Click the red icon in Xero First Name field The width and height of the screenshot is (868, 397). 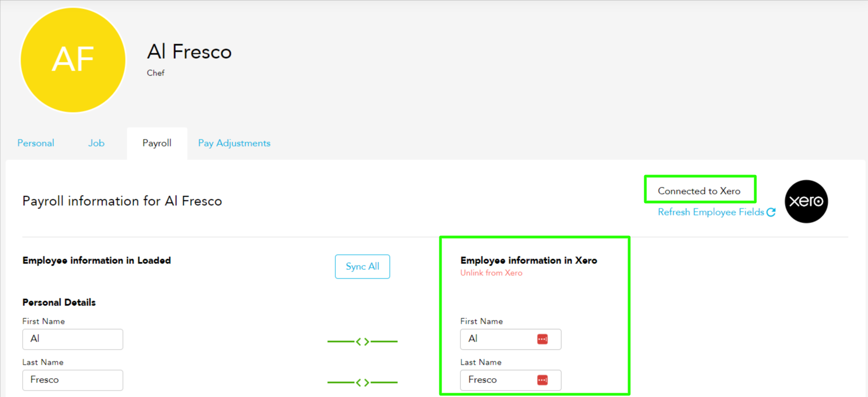coord(542,339)
